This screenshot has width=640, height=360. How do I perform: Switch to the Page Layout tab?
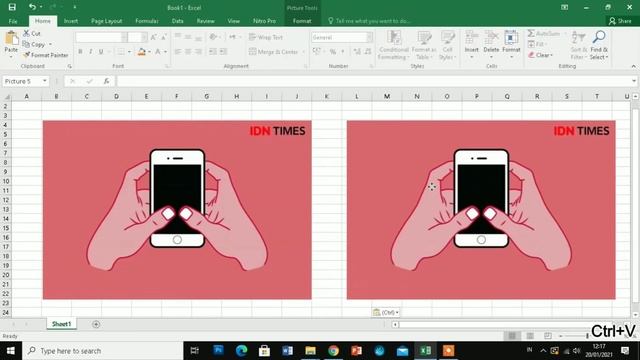107,21
